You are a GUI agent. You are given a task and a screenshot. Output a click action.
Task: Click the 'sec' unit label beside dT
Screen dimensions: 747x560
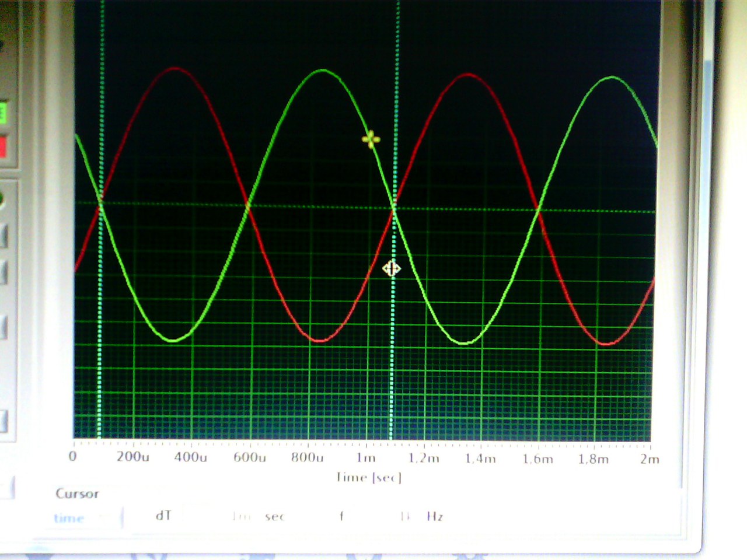pyautogui.click(x=274, y=517)
